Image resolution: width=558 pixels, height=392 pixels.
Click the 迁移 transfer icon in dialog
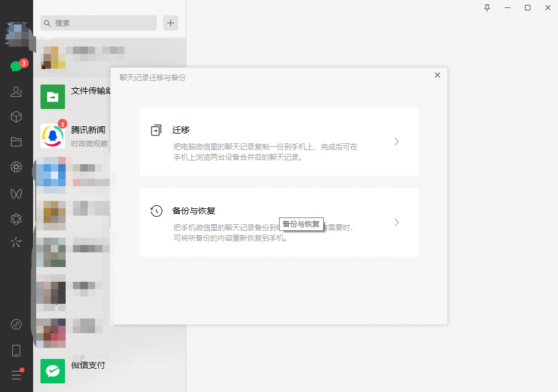pos(156,129)
